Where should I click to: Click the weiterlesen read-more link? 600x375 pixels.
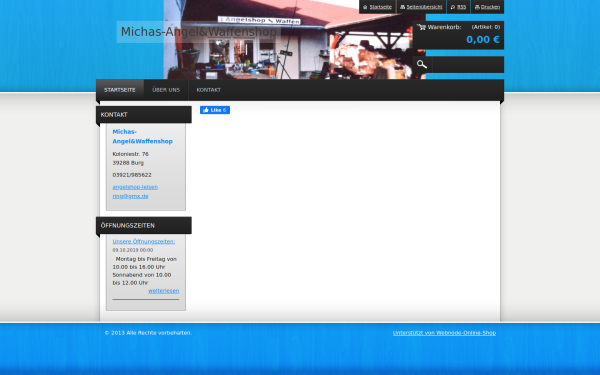(x=163, y=291)
